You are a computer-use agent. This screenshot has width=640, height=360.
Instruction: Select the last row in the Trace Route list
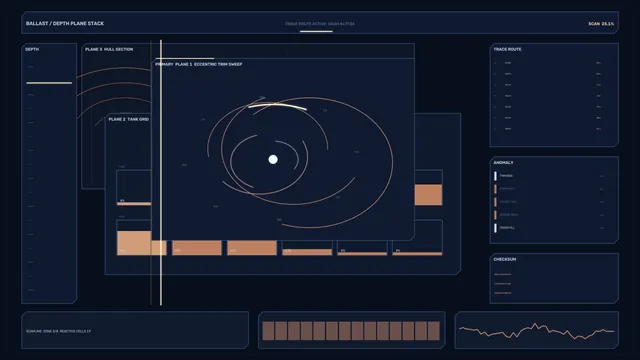(x=547, y=129)
